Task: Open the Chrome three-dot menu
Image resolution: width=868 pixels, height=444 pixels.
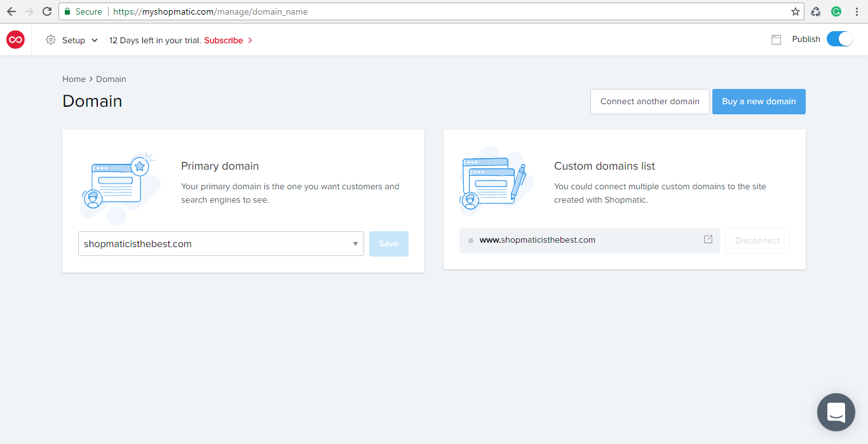Action: [x=857, y=11]
